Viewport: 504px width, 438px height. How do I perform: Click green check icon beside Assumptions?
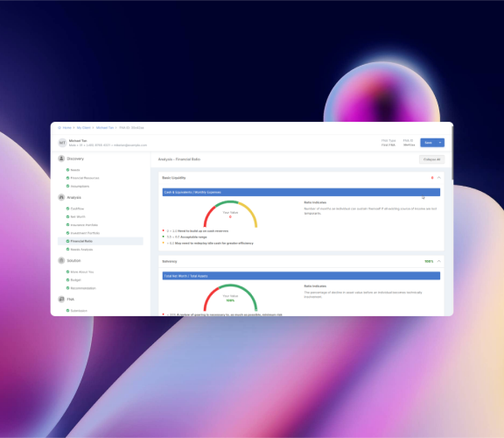click(68, 186)
